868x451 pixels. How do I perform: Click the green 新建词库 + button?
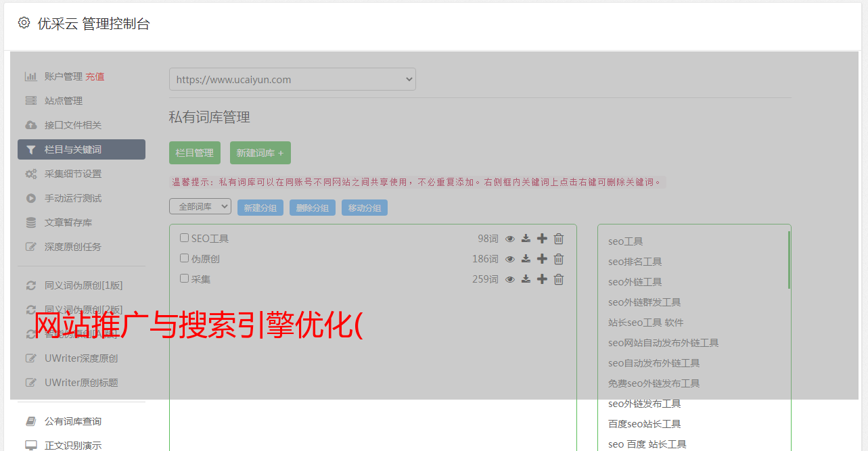point(260,153)
